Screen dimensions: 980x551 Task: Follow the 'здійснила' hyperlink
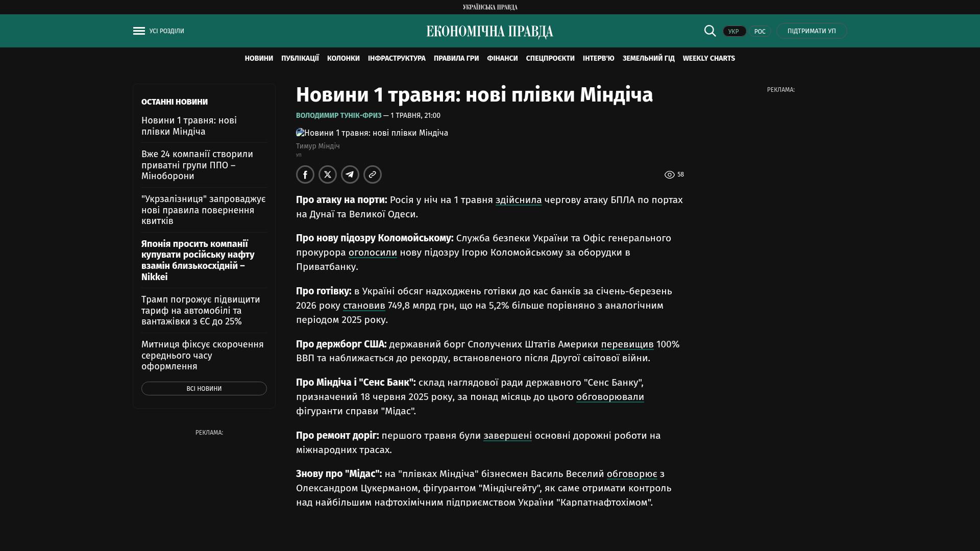(x=519, y=200)
